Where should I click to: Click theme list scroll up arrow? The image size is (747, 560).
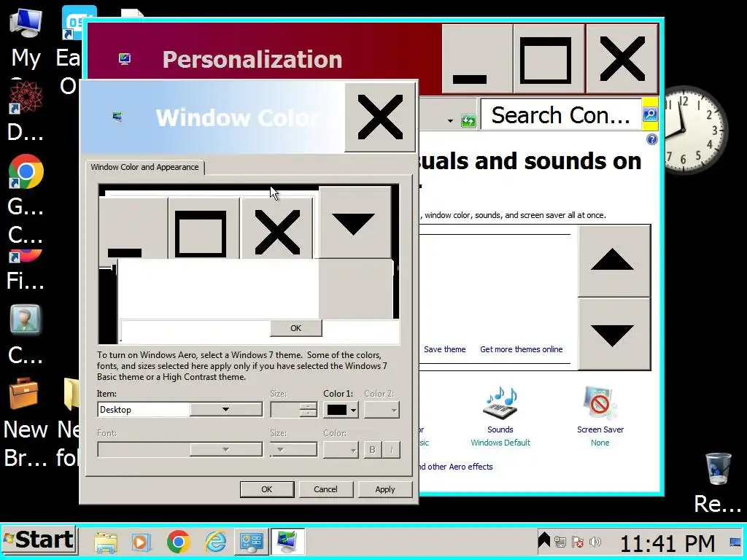pos(614,260)
